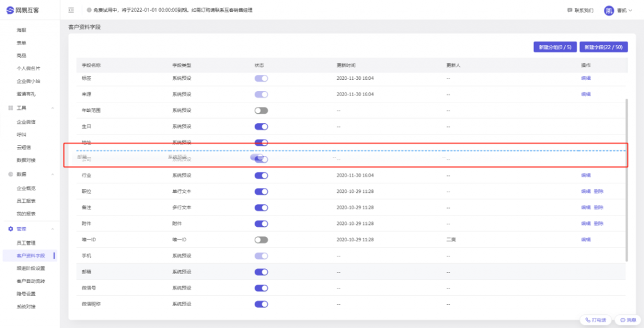Click 编辑 for the 行业 row
This screenshot has width=644, height=328.
[x=586, y=175]
